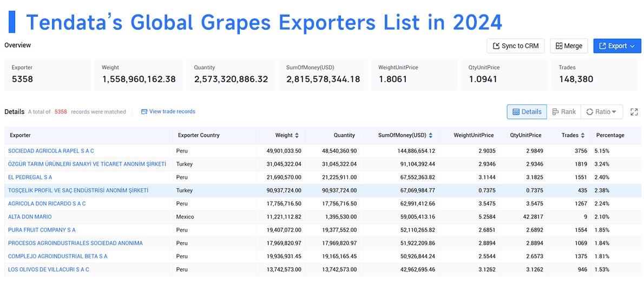
Task: Click the Sync to CRM button
Action: click(x=515, y=46)
